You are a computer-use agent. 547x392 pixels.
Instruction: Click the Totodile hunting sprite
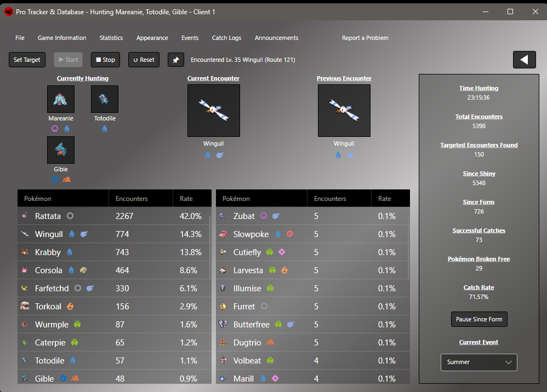105,99
